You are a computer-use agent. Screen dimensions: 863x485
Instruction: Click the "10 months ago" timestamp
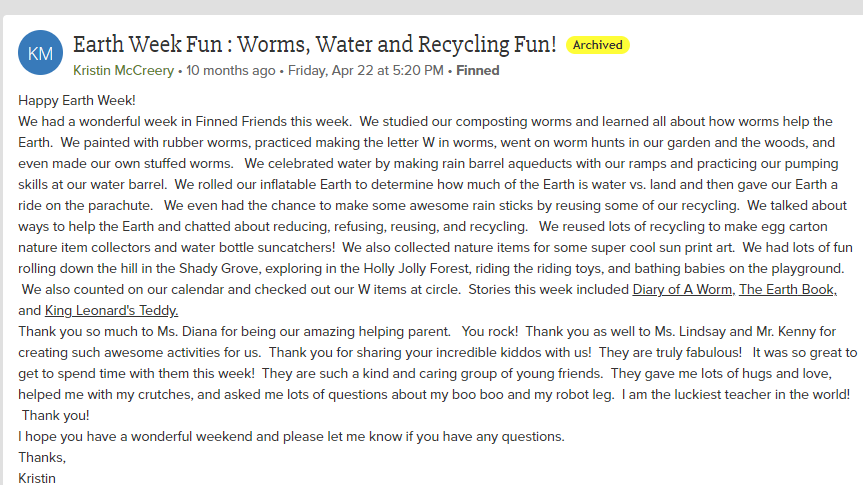pos(231,71)
